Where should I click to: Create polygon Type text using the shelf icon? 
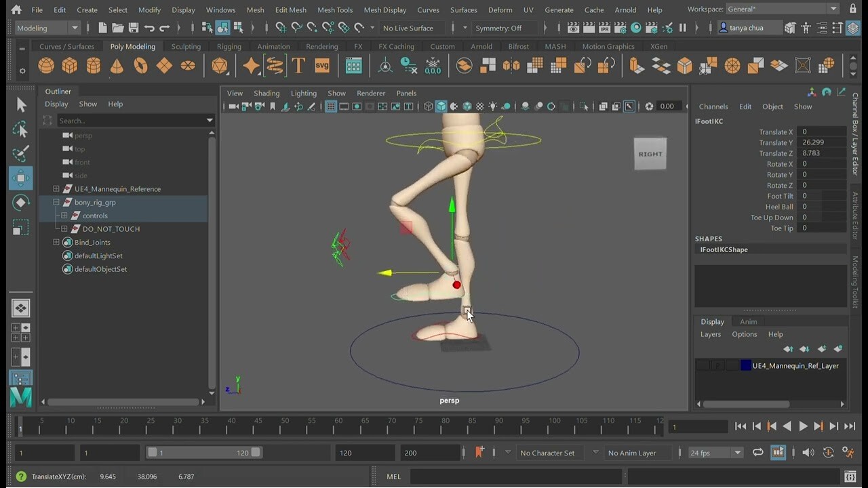298,65
